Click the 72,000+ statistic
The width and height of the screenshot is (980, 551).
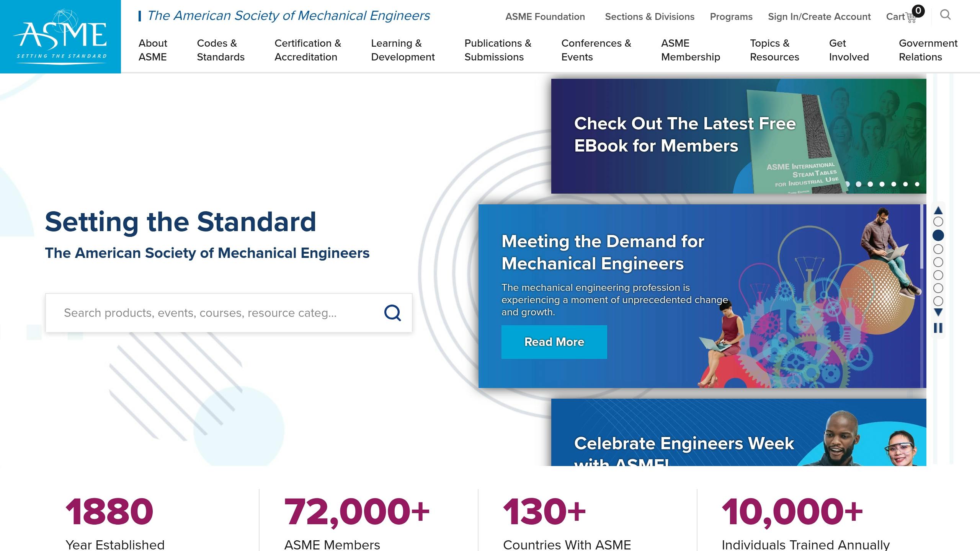357,512
